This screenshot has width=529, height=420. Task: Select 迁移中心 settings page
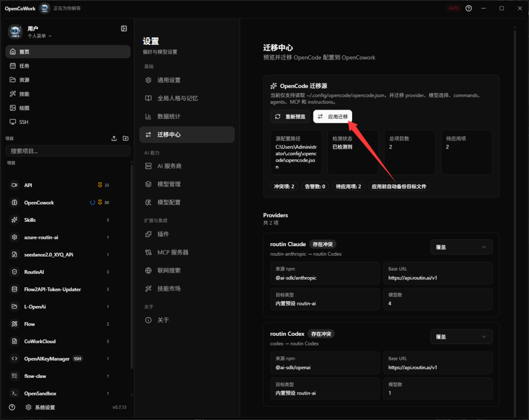187,135
